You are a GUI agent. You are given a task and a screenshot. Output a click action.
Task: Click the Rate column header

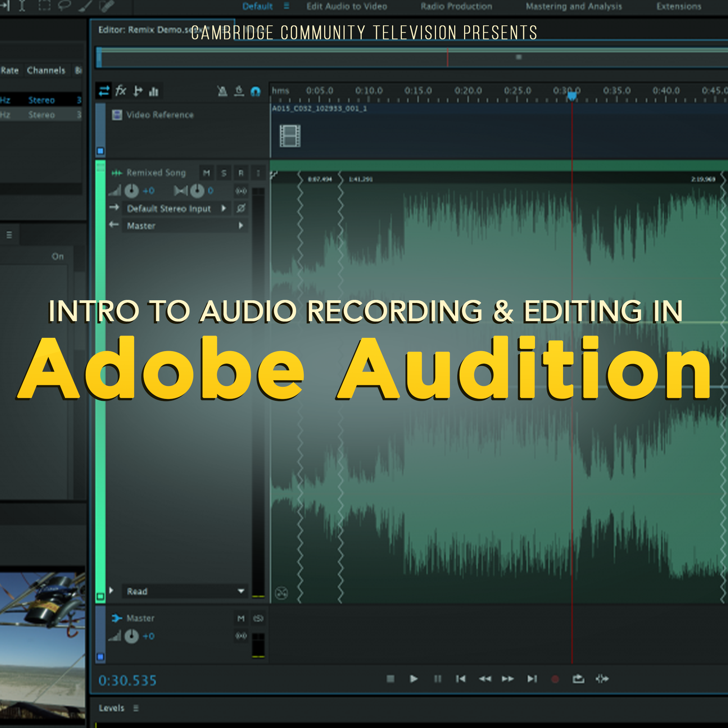pos(10,70)
